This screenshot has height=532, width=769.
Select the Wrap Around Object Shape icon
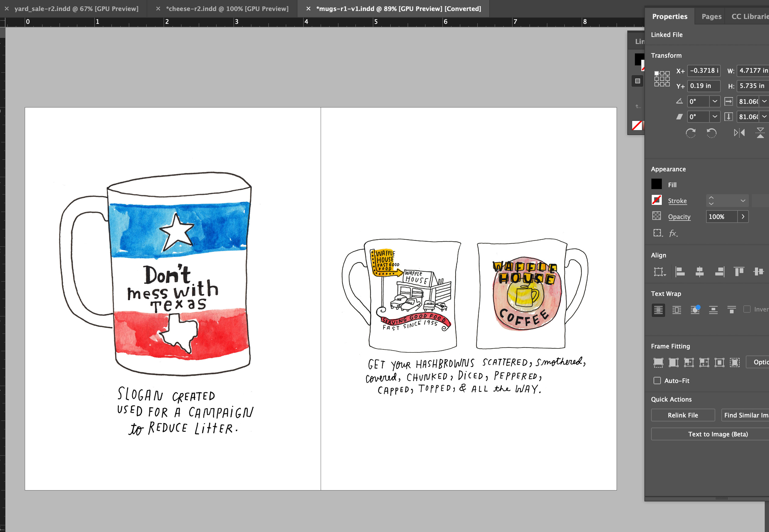pyautogui.click(x=695, y=310)
